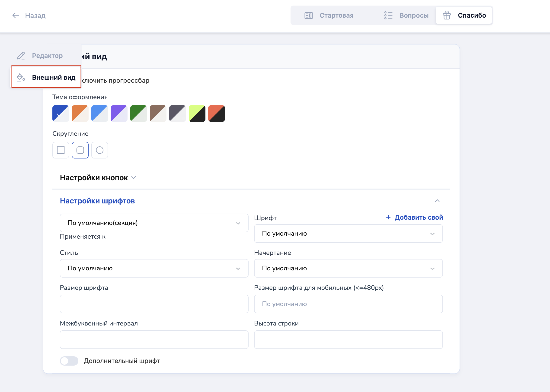Viewport: 550px width, 392px height.
Task: Click the paint bucket Внешний вид icon
Action: [21, 77]
